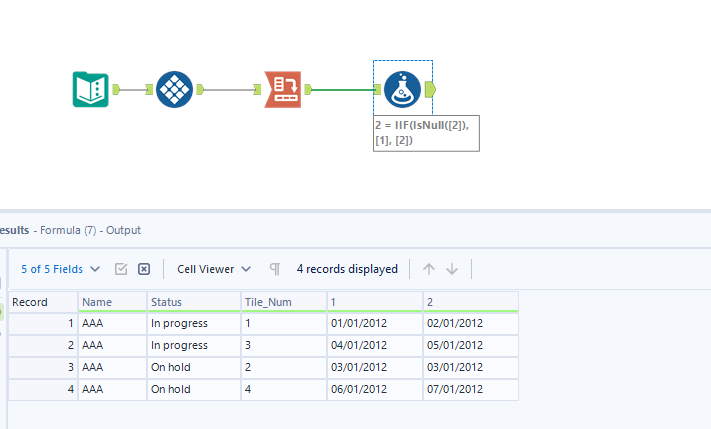Toggle the paragraph whitespace marker icon
Image resolution: width=711 pixels, height=429 pixels.
click(274, 269)
